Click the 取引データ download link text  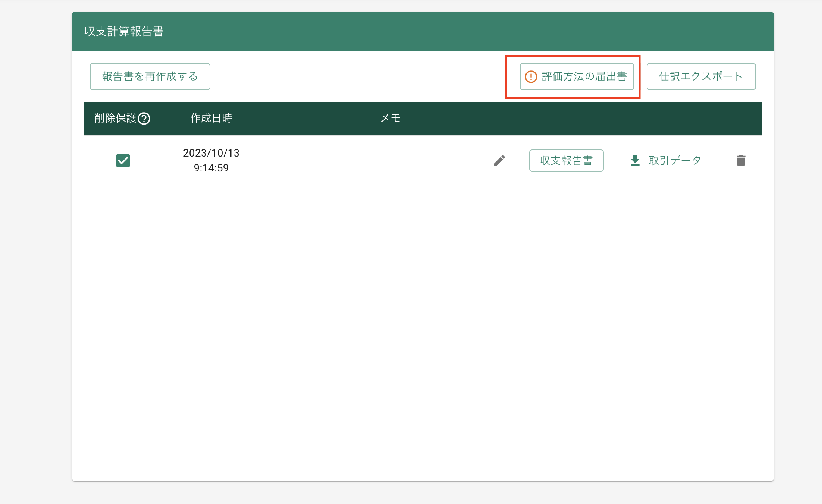coord(675,161)
